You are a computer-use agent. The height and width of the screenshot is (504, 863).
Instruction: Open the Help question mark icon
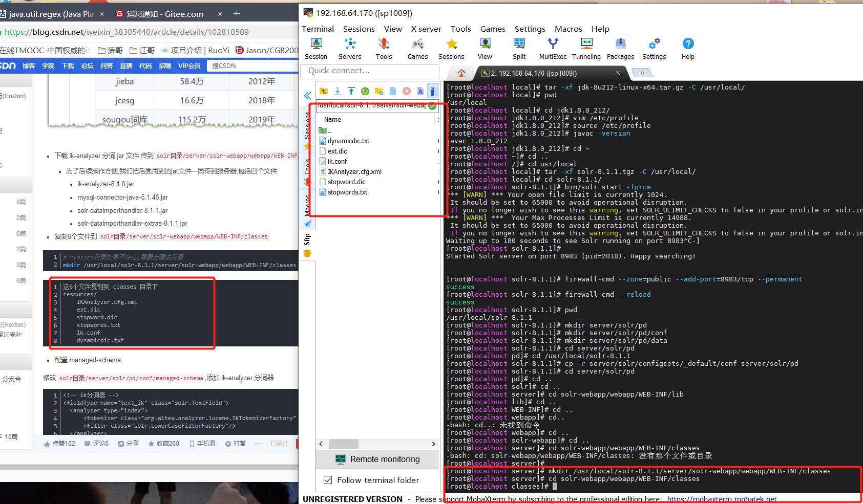point(688,49)
